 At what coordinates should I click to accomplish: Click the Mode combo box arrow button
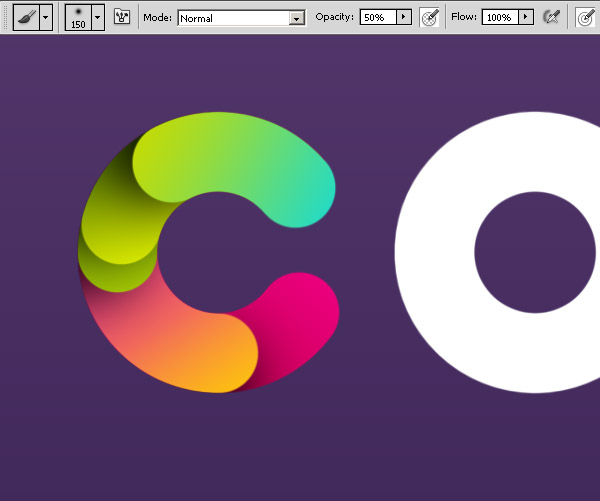(x=297, y=18)
